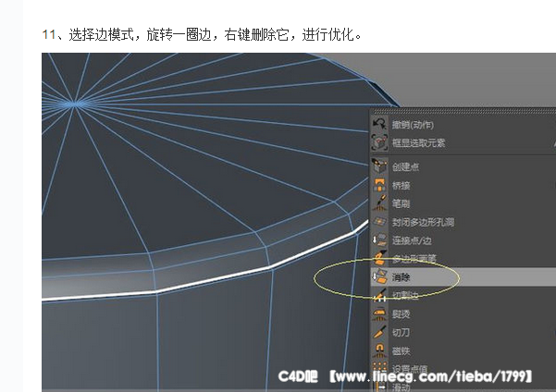The width and height of the screenshot is (556, 392).
Task: Click the icon beside 框显选取元素
Action: [x=379, y=142]
